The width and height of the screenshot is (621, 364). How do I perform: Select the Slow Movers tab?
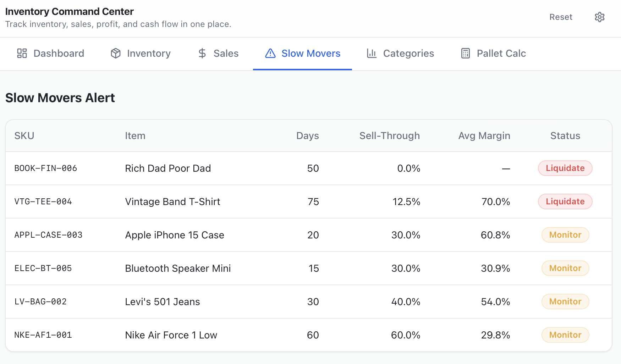(x=302, y=53)
